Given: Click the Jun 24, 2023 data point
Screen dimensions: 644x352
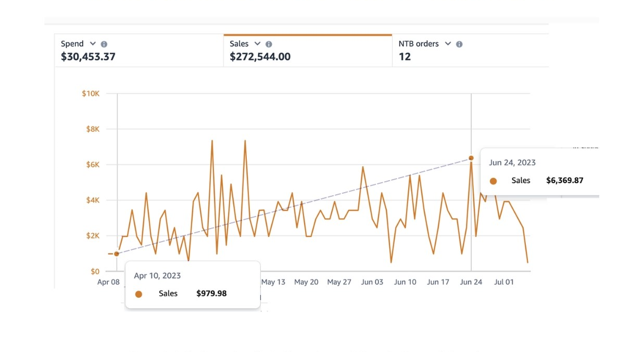Looking at the screenshot, I should click(471, 158).
